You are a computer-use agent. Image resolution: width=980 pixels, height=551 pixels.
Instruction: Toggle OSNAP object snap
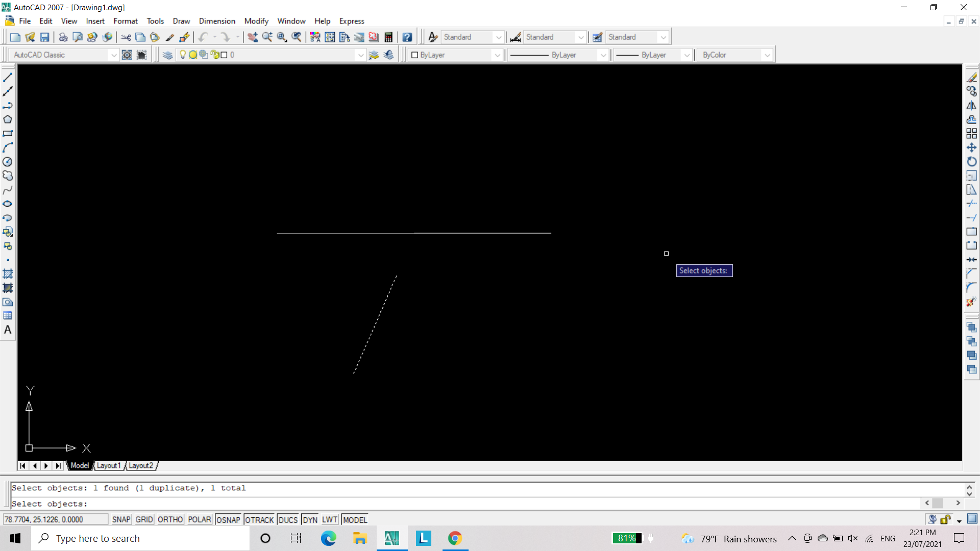click(228, 519)
